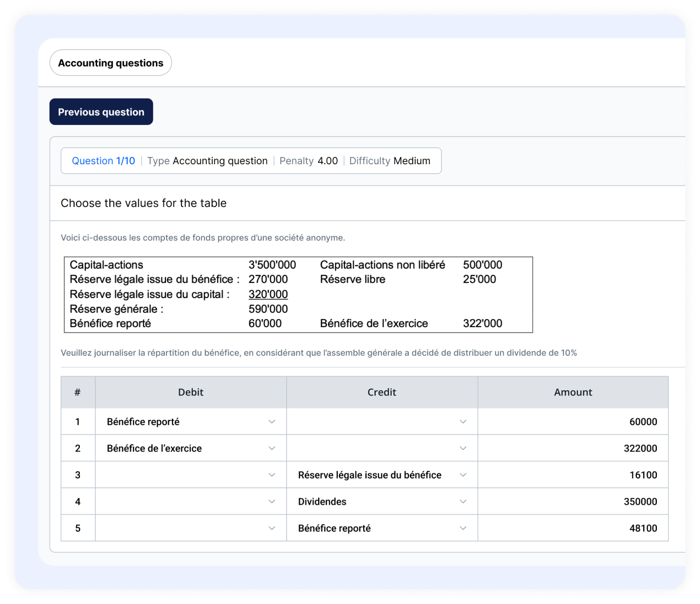Open the Accounting questions tab

110,63
